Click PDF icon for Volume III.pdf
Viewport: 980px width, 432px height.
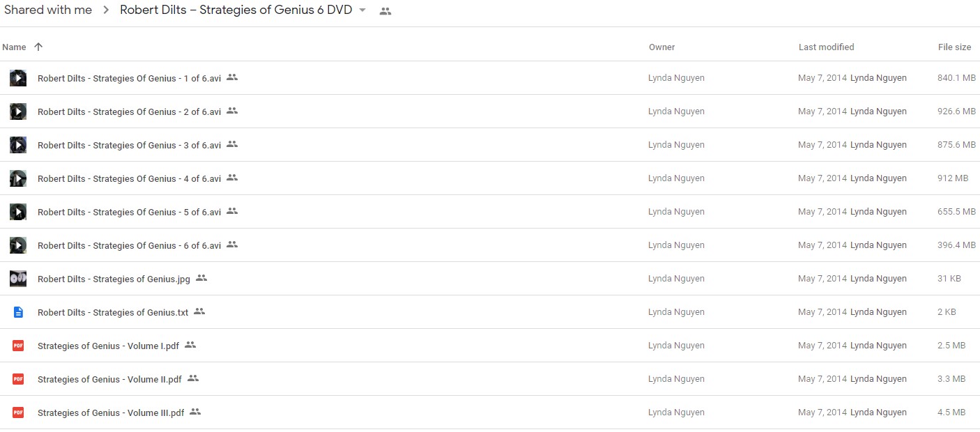[x=18, y=412]
